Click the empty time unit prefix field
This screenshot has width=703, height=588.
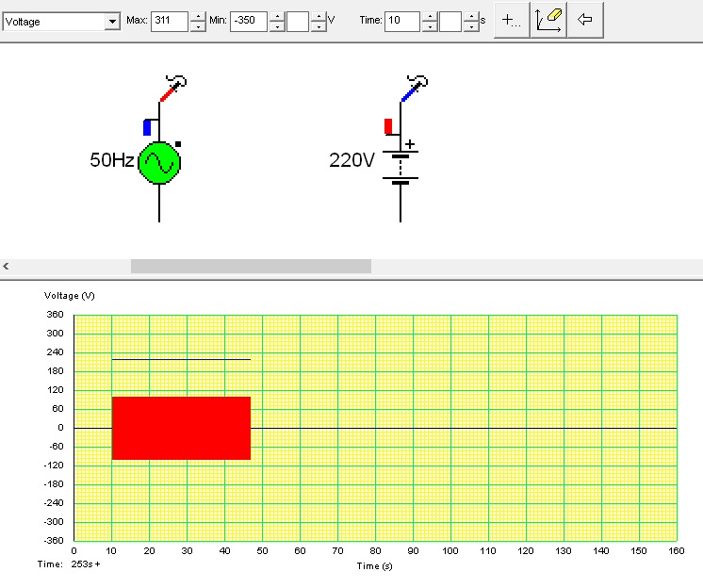(x=450, y=21)
